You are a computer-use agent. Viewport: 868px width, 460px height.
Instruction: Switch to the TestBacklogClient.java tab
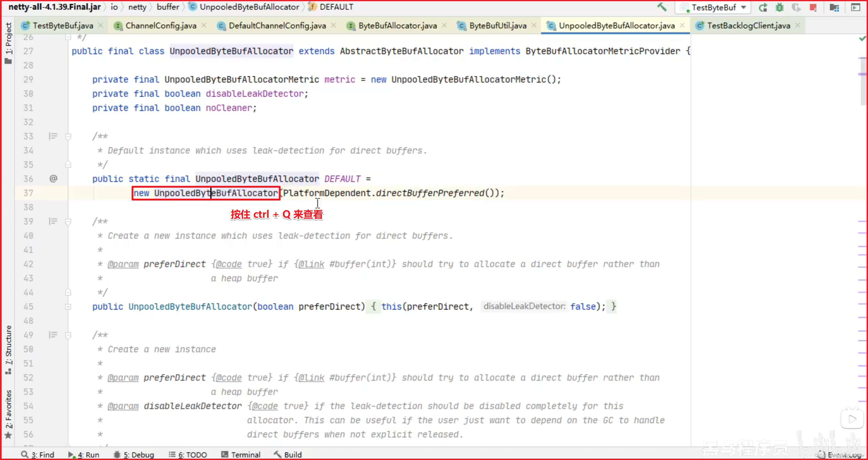pos(748,26)
